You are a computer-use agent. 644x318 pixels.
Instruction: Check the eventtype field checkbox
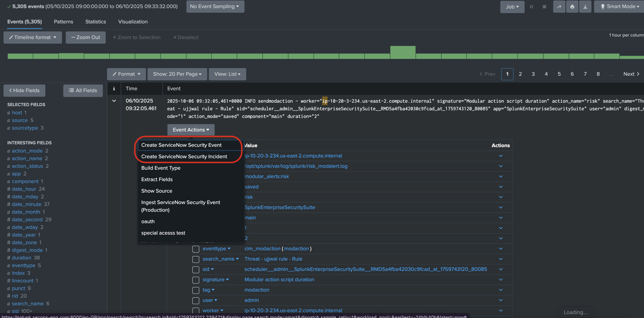[196, 249]
